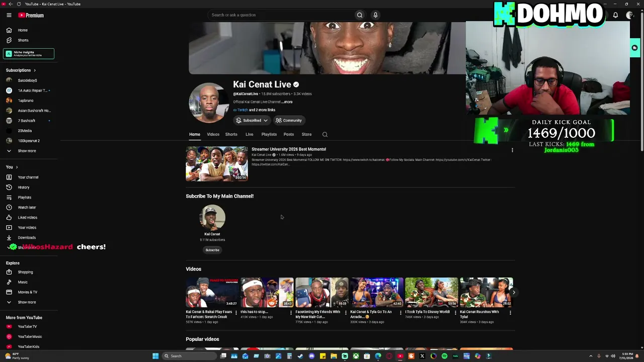Open the YouTube hamburger guide menu
This screenshot has width=644, height=362.
pos(9,15)
